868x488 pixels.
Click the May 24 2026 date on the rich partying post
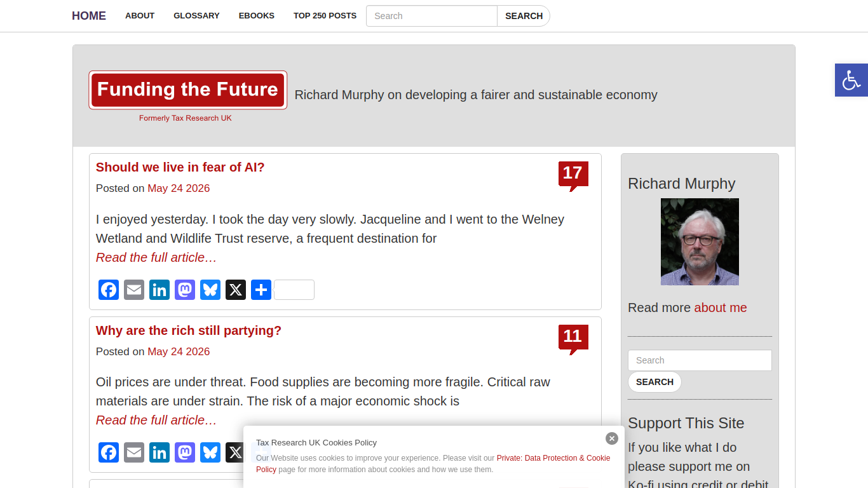pyautogui.click(x=179, y=351)
